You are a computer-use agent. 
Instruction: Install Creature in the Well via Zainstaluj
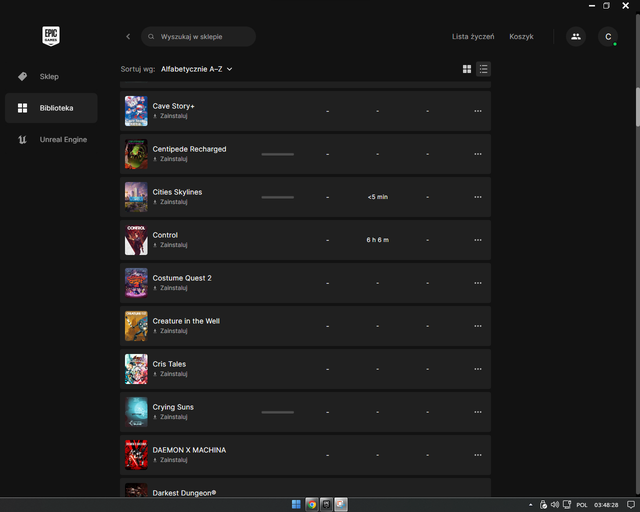coord(170,331)
